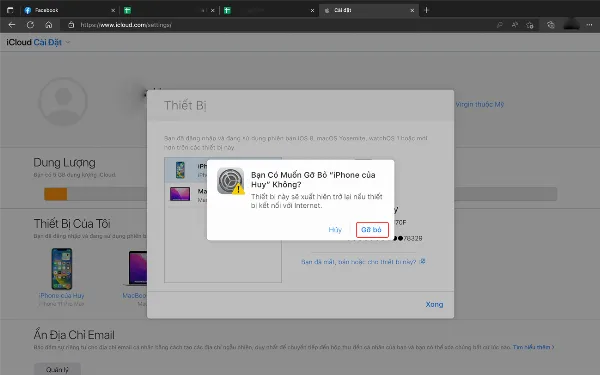Go back to previous page
The width and height of the screenshot is (600, 375).
[12, 25]
